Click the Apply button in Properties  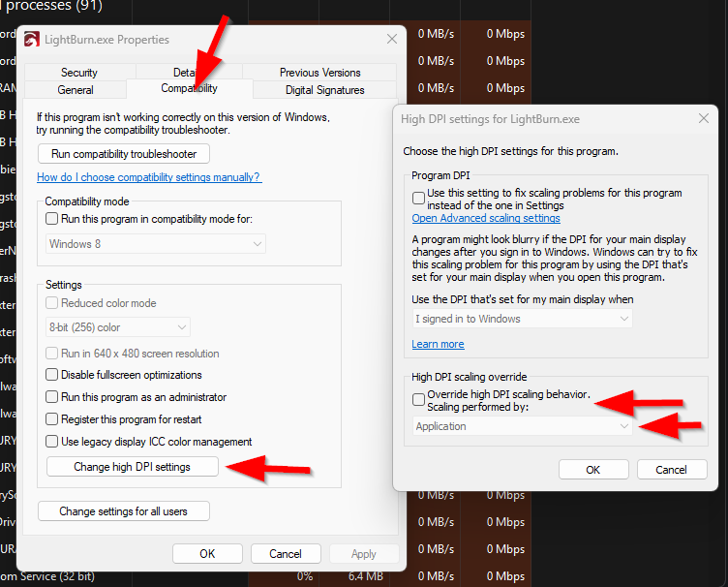click(x=364, y=553)
